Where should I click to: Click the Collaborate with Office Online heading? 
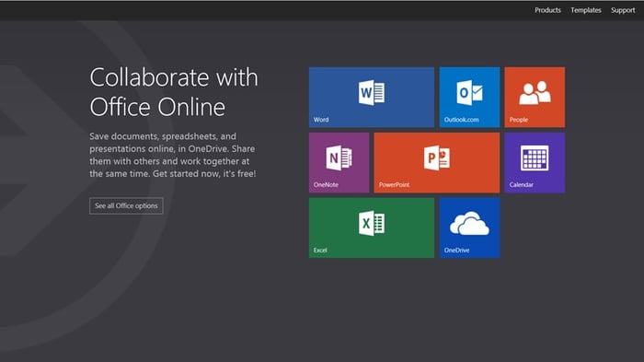coord(174,92)
